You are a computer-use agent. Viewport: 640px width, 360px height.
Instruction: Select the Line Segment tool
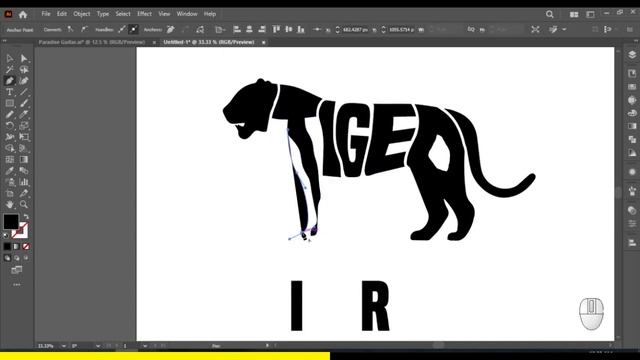pos(24,92)
